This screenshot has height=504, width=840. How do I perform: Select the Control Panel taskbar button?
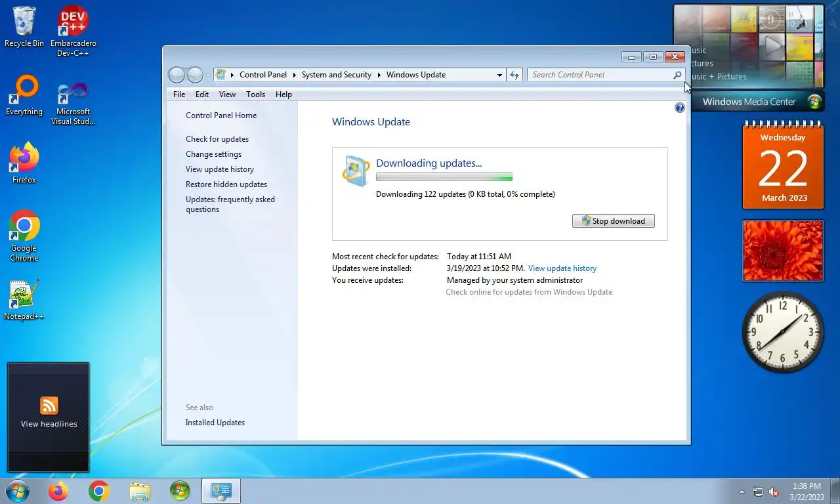221,491
